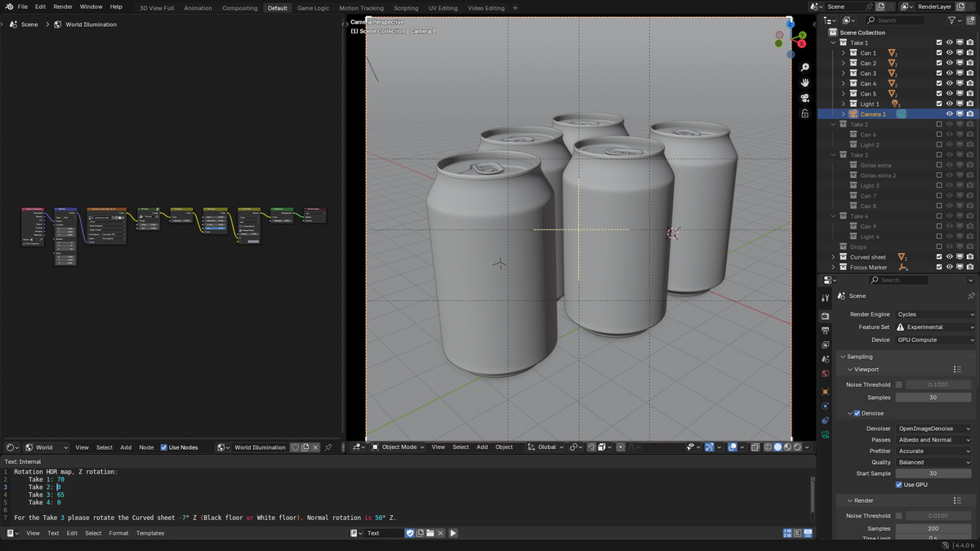This screenshot has width=980, height=551.
Task: Open the Object Data camera properties icon
Action: click(825, 434)
